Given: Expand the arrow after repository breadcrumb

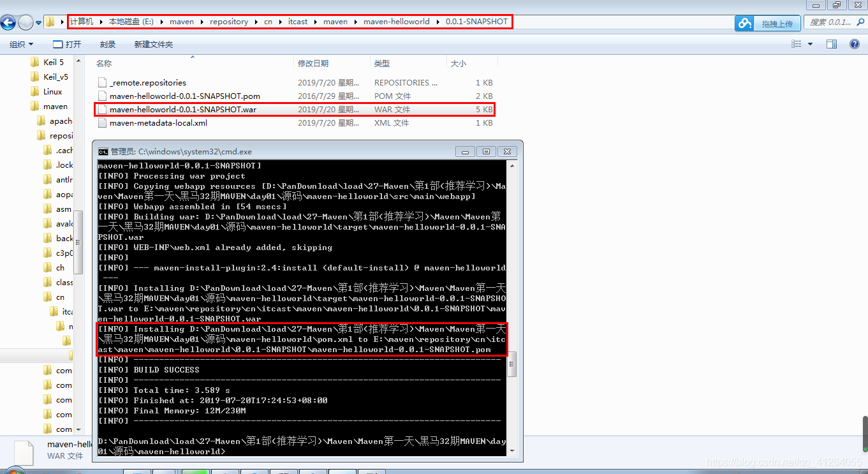Looking at the screenshot, I should coord(256,22).
